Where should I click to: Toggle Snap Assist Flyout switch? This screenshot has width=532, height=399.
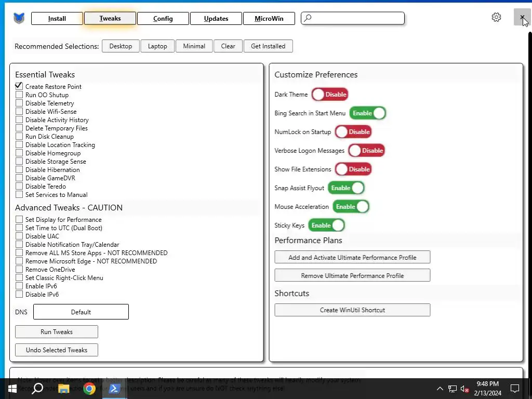click(x=346, y=188)
